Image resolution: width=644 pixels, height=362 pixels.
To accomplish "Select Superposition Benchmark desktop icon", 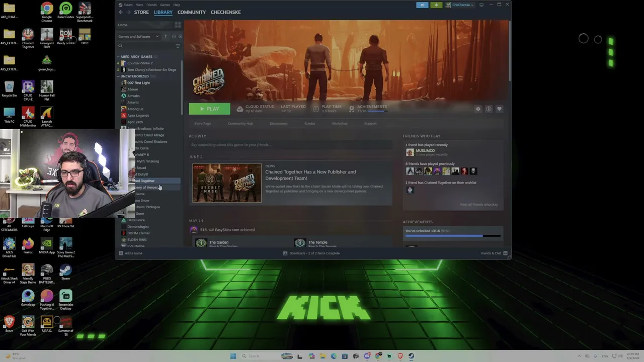I will point(85,12).
